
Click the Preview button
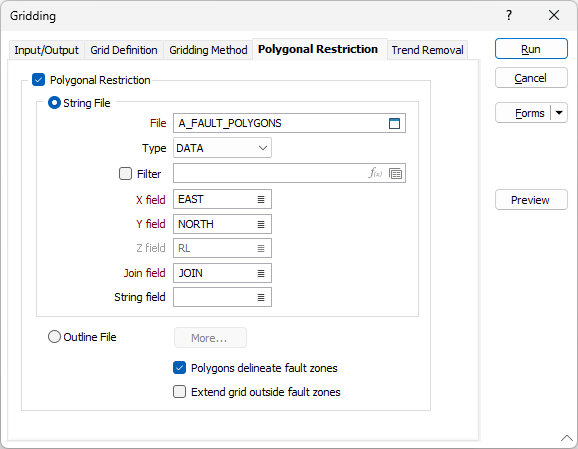tap(531, 200)
